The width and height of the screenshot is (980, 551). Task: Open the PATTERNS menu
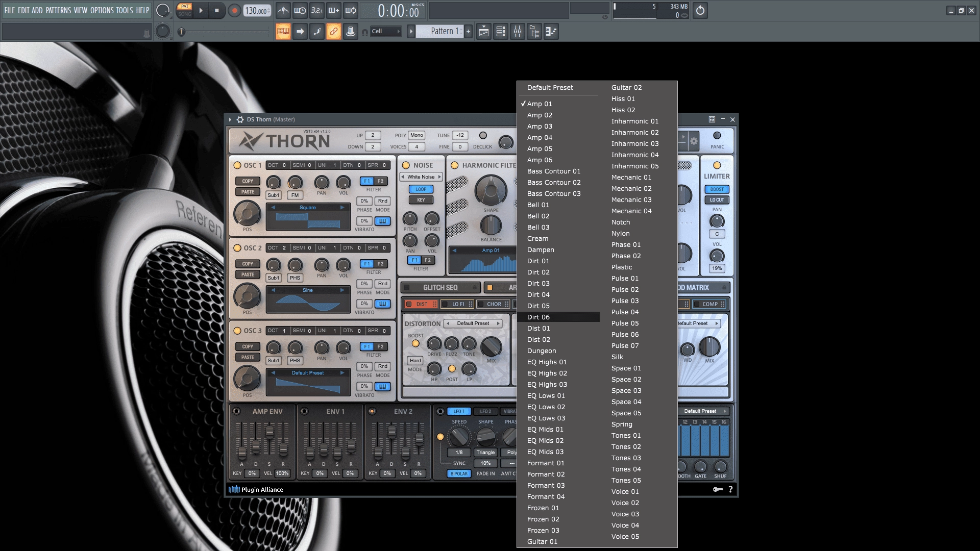59,10
